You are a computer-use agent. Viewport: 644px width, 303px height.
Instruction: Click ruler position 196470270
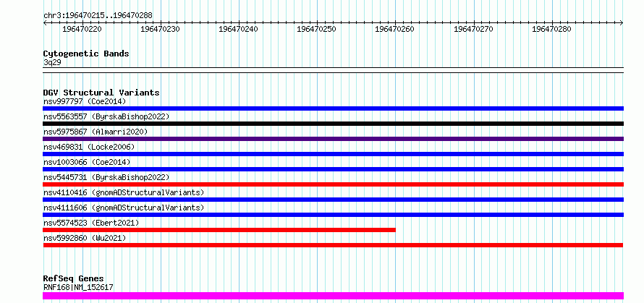tap(473, 29)
